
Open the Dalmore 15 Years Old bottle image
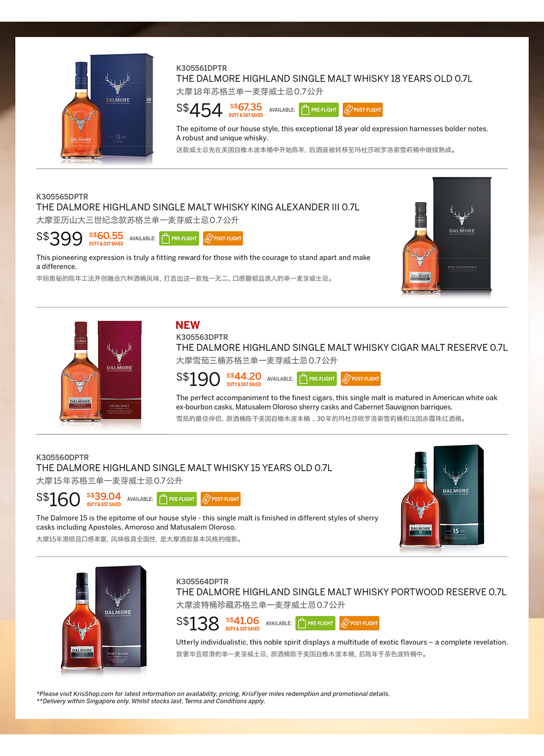click(x=442, y=497)
